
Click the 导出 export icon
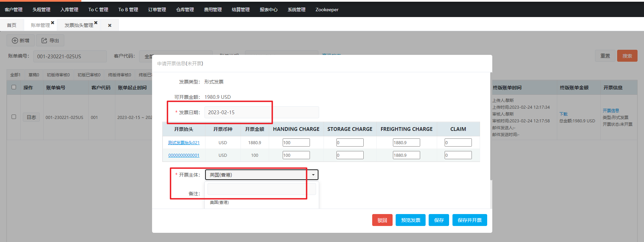pos(44,41)
